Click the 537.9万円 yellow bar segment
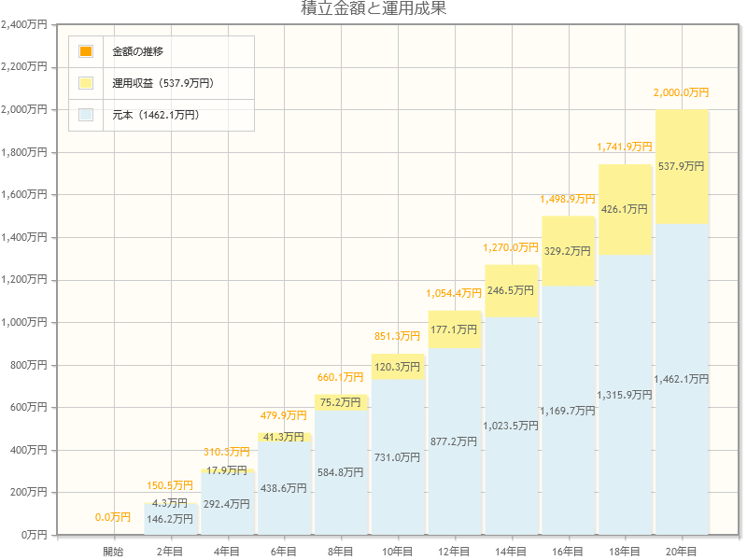 (x=682, y=166)
